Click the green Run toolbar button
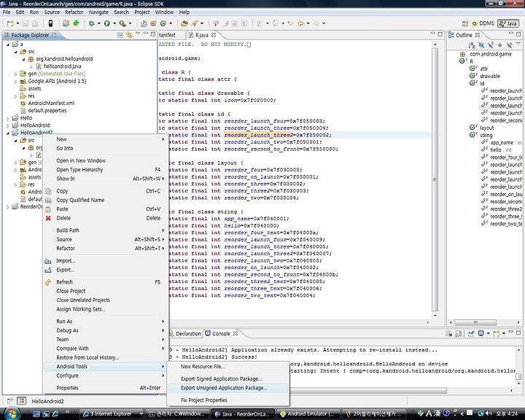 pos(107,23)
